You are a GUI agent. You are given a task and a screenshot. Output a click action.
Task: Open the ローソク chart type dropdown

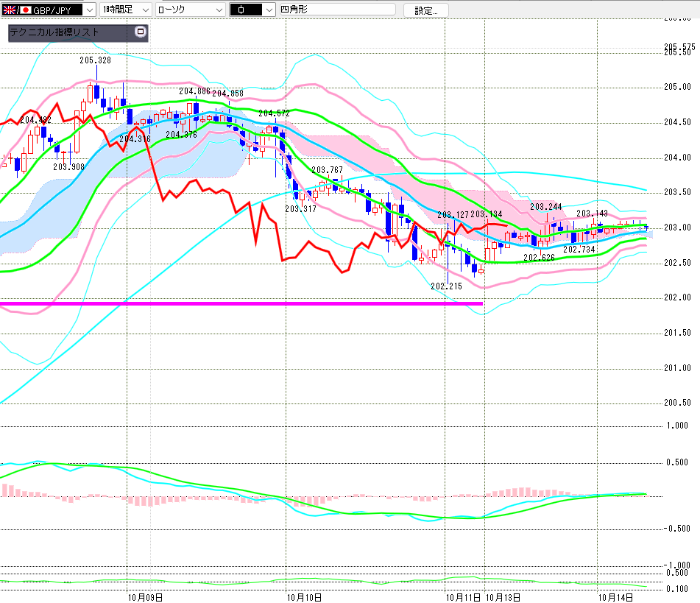click(190, 10)
